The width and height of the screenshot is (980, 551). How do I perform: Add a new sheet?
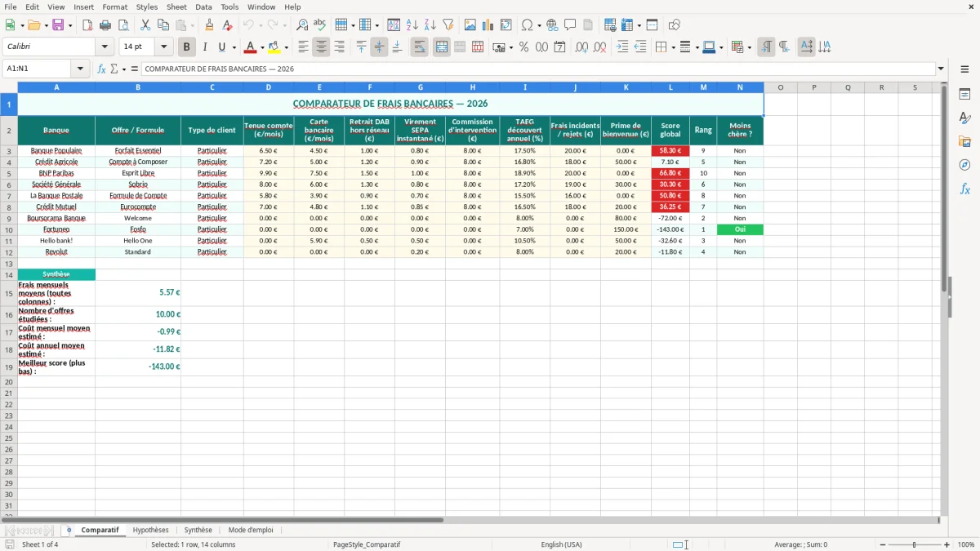pos(69,531)
